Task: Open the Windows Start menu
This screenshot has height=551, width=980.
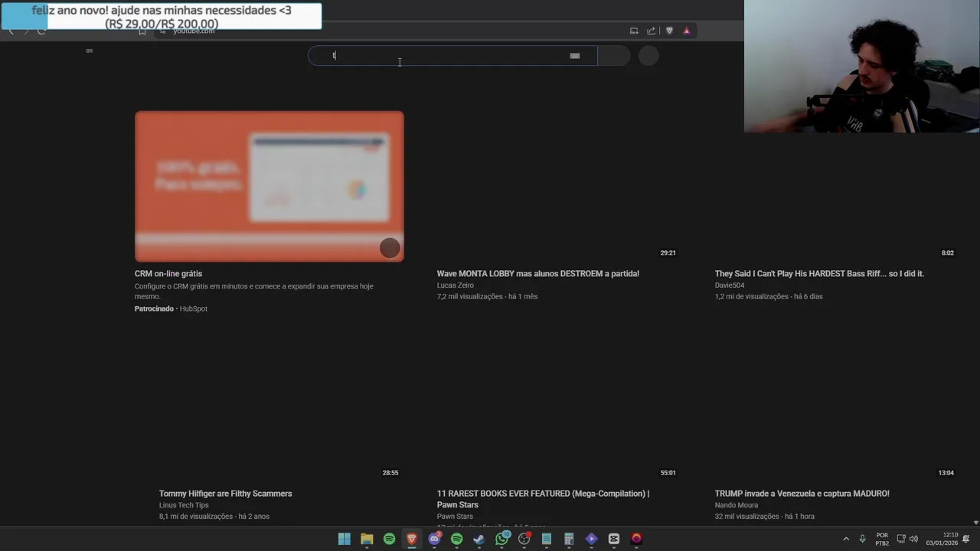Action: 345,539
